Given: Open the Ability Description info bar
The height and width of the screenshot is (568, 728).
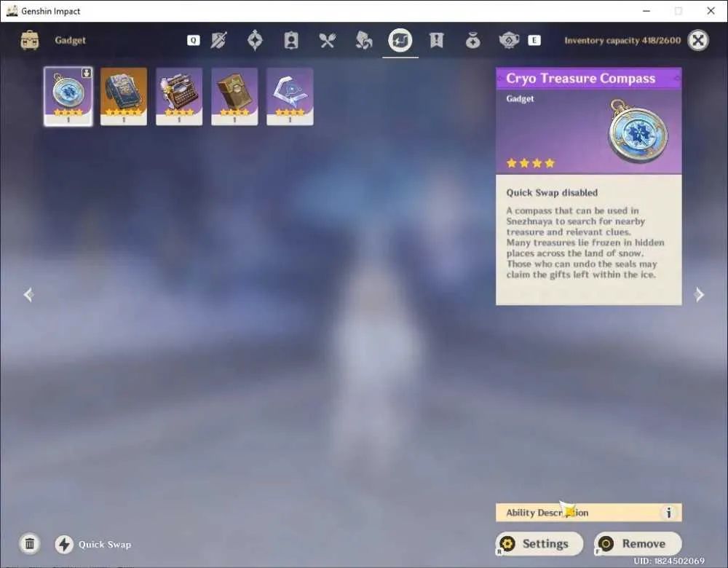Looking at the screenshot, I should click(x=589, y=513).
